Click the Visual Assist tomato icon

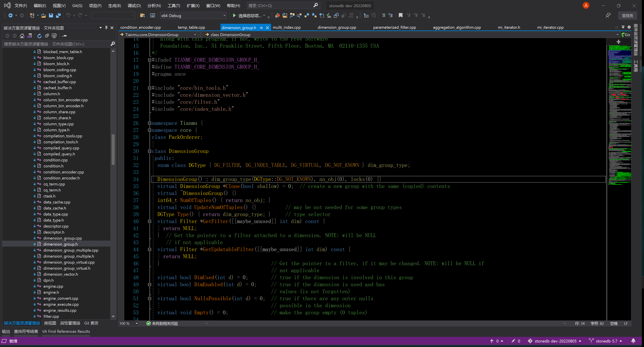(x=277, y=16)
